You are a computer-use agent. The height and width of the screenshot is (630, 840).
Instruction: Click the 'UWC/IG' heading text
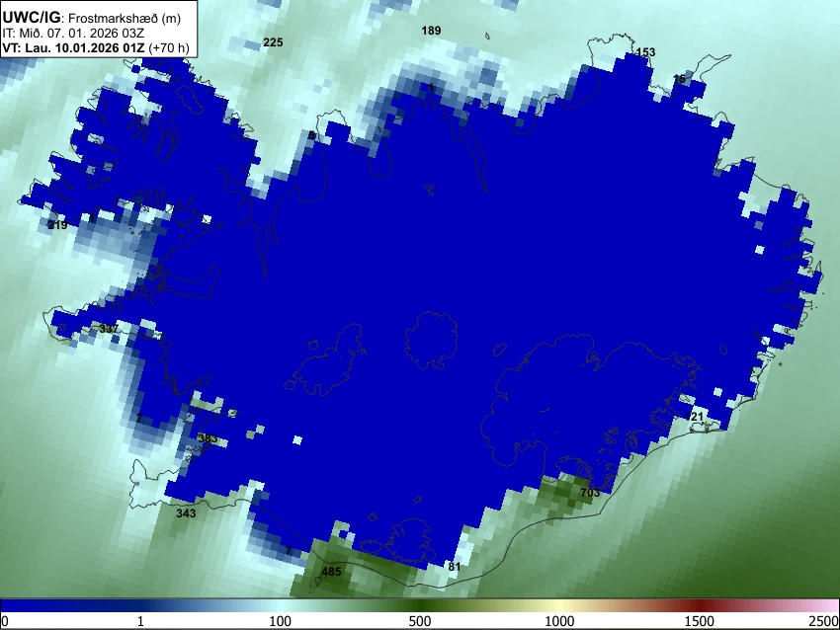point(32,18)
